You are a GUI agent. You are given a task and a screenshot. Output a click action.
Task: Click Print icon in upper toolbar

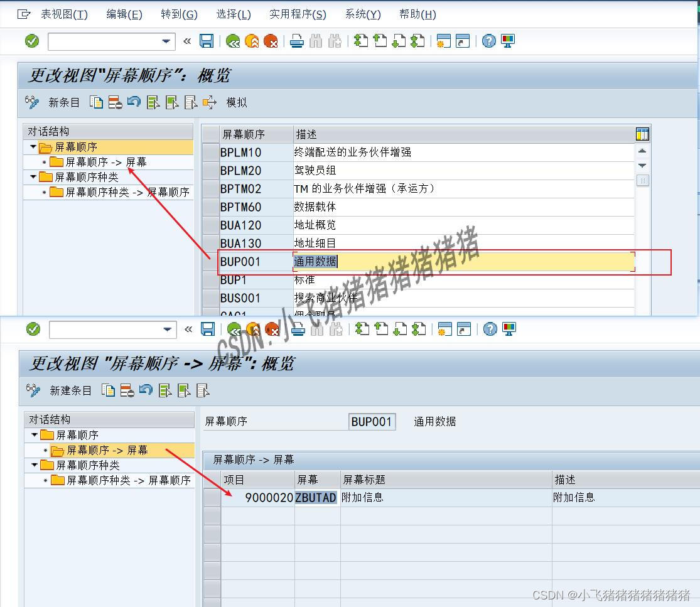pos(297,41)
